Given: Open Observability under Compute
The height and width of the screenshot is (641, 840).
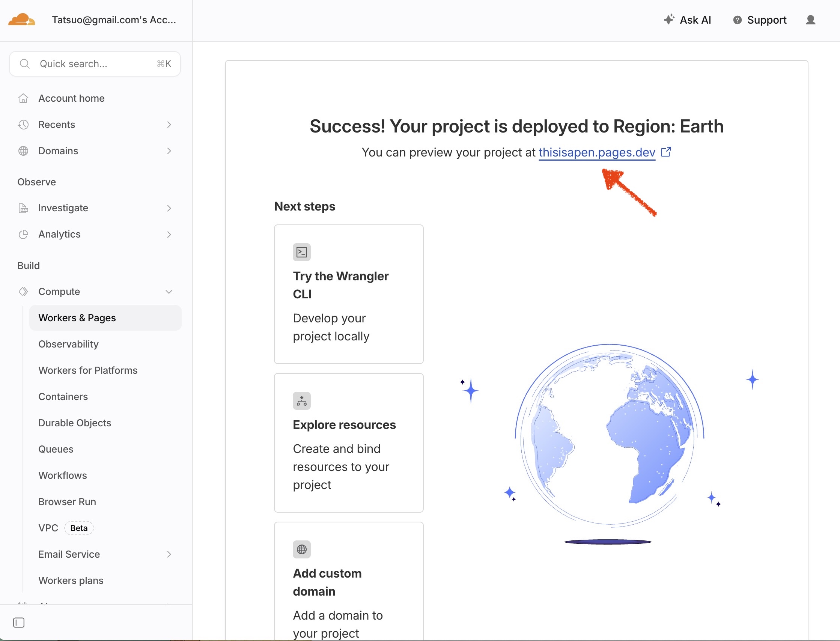Looking at the screenshot, I should (x=68, y=344).
